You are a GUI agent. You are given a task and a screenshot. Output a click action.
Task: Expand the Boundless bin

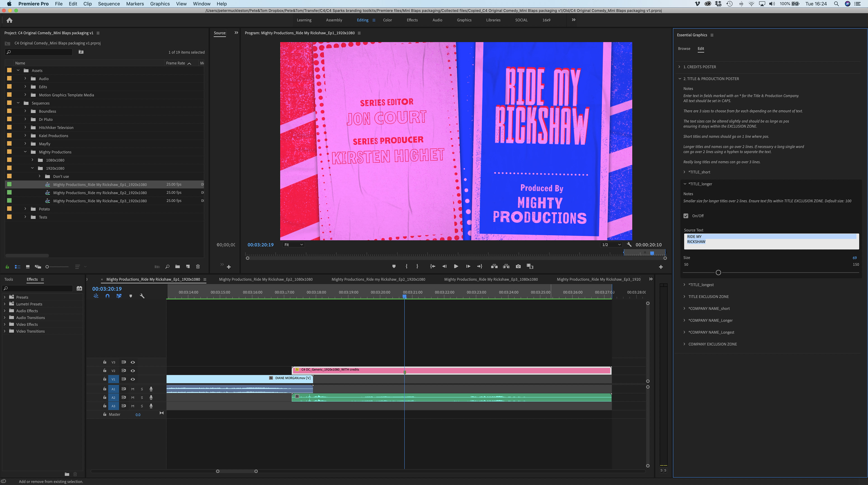click(25, 111)
